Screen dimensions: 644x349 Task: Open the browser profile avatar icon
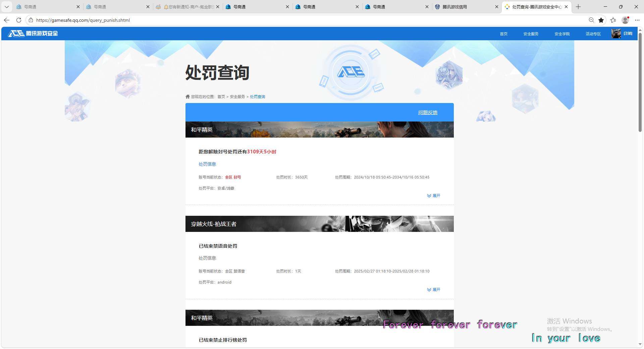click(625, 20)
